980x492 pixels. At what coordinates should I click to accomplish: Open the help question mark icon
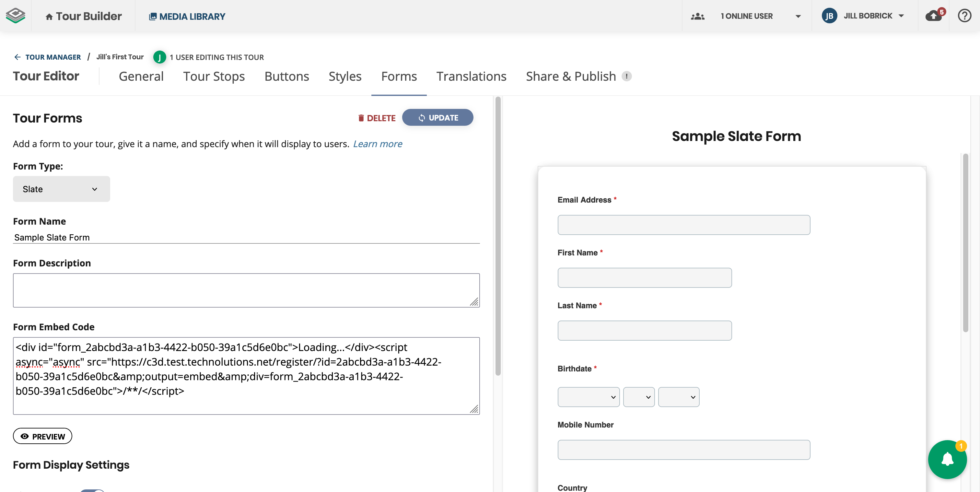[x=964, y=16]
